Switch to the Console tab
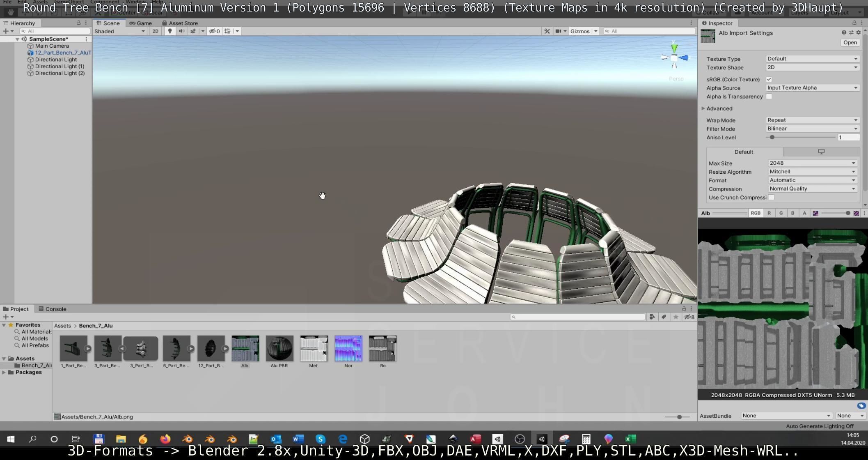Screen dimensions: 868x460 point(52,309)
